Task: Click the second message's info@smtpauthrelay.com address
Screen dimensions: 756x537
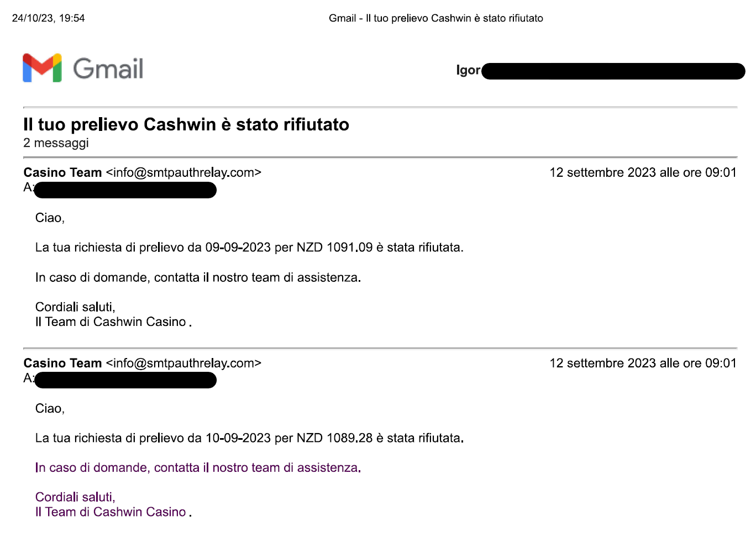Action: click(183, 363)
